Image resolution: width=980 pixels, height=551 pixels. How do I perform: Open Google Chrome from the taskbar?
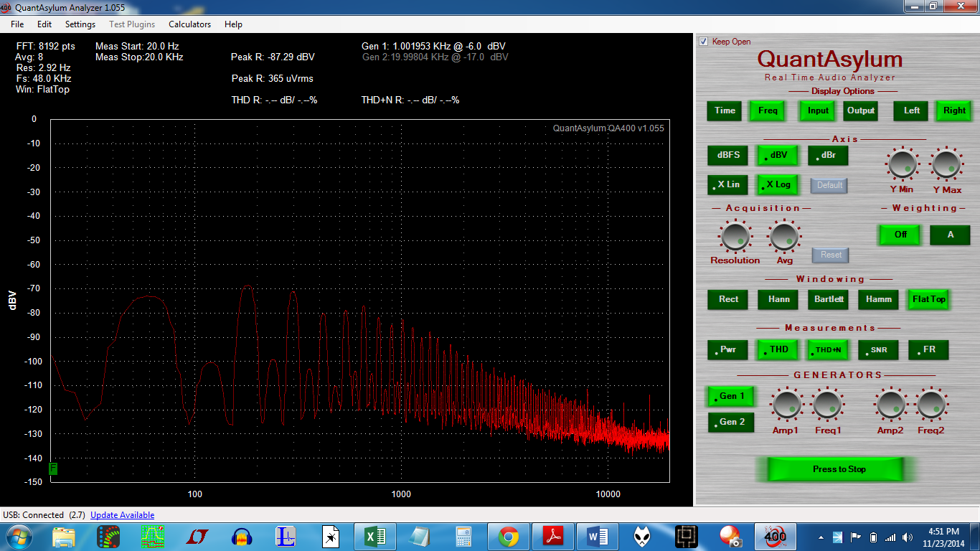coord(509,536)
